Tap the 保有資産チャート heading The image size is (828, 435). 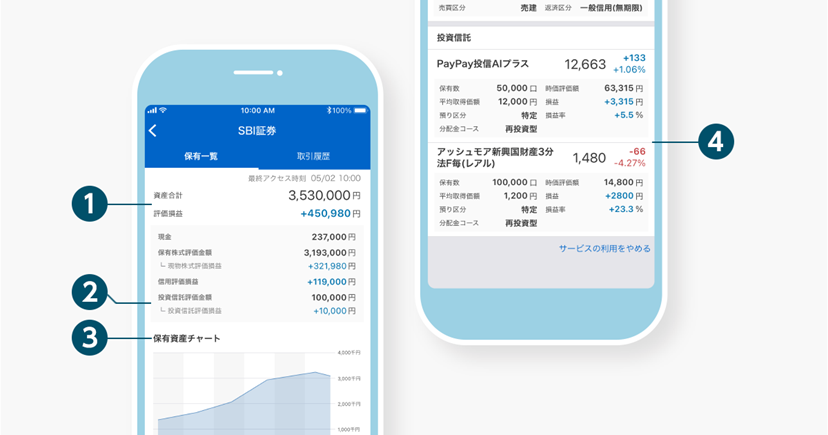point(186,338)
